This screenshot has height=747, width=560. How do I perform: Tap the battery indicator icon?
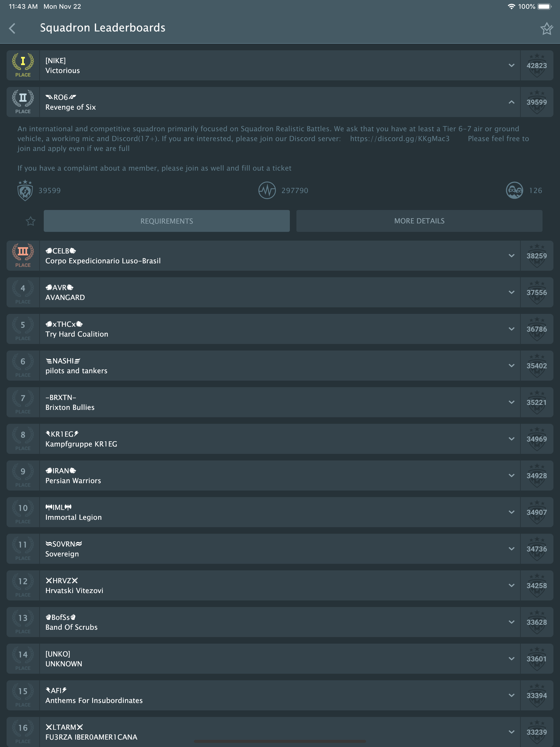(x=544, y=6)
